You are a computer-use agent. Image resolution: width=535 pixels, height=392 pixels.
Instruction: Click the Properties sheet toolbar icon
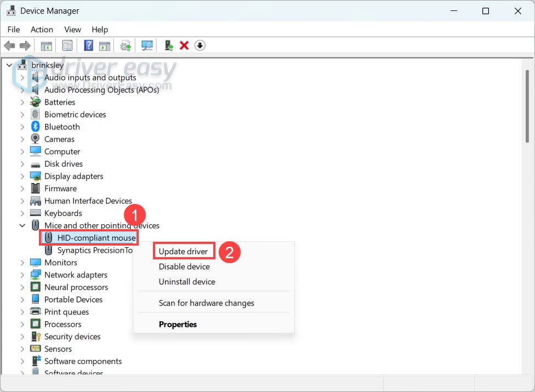click(67, 46)
